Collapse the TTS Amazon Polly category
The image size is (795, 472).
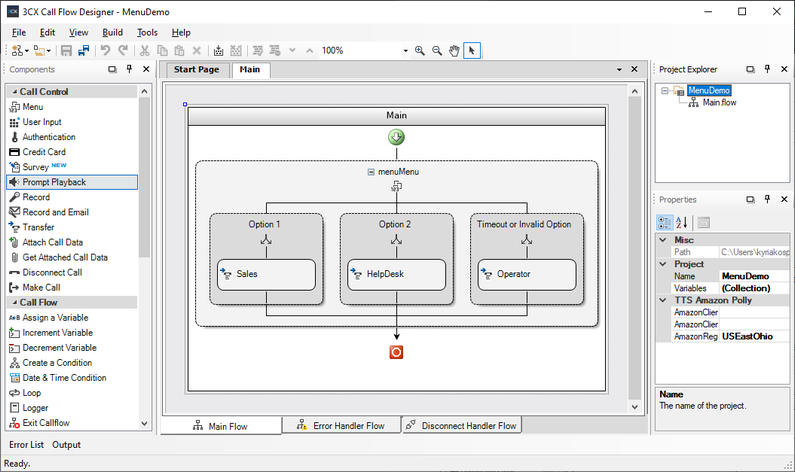tap(663, 300)
